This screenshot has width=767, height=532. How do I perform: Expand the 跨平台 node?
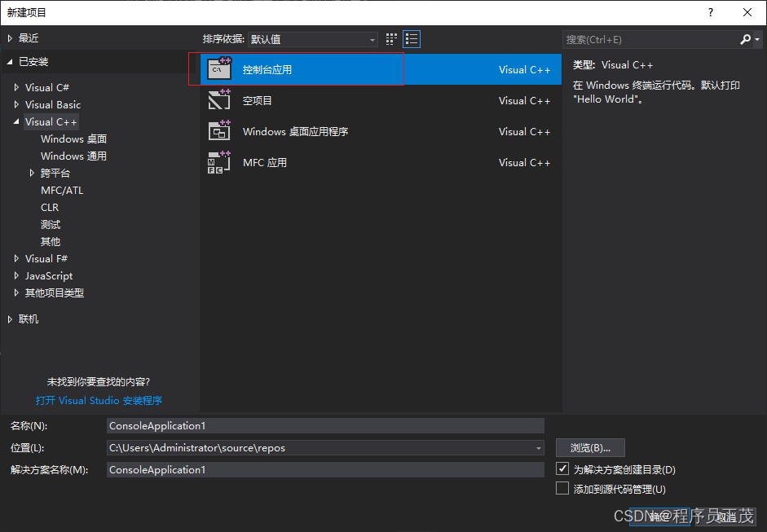coord(32,173)
